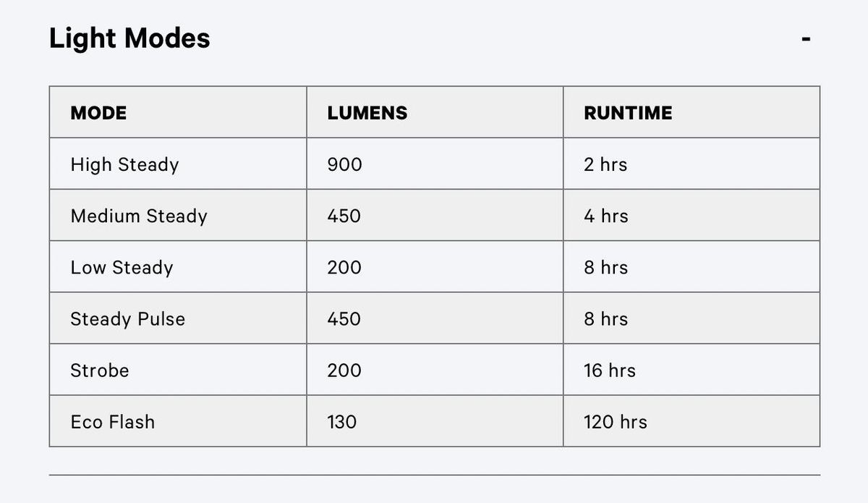Collapse the Light Modes section using minus icon
This screenshot has height=503, width=868.
pos(806,39)
